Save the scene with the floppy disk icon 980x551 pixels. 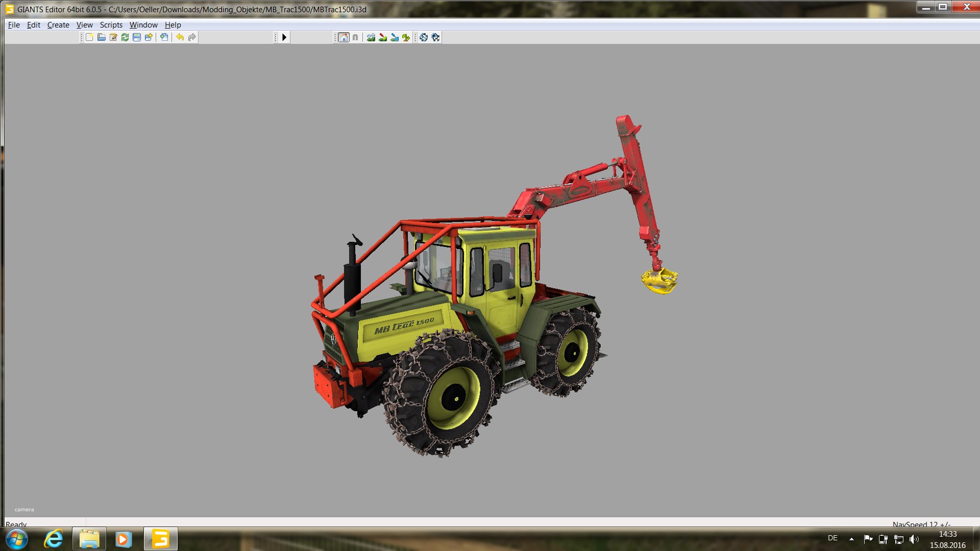[137, 37]
